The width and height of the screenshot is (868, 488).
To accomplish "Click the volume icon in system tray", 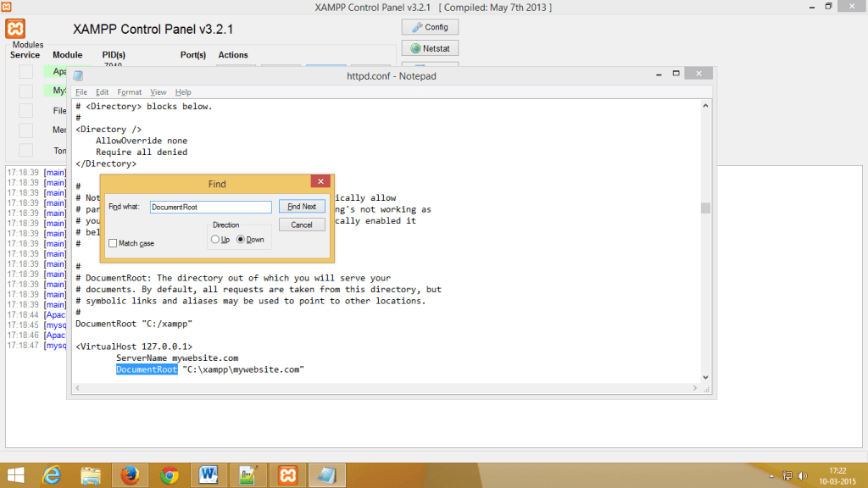I will tap(803, 476).
